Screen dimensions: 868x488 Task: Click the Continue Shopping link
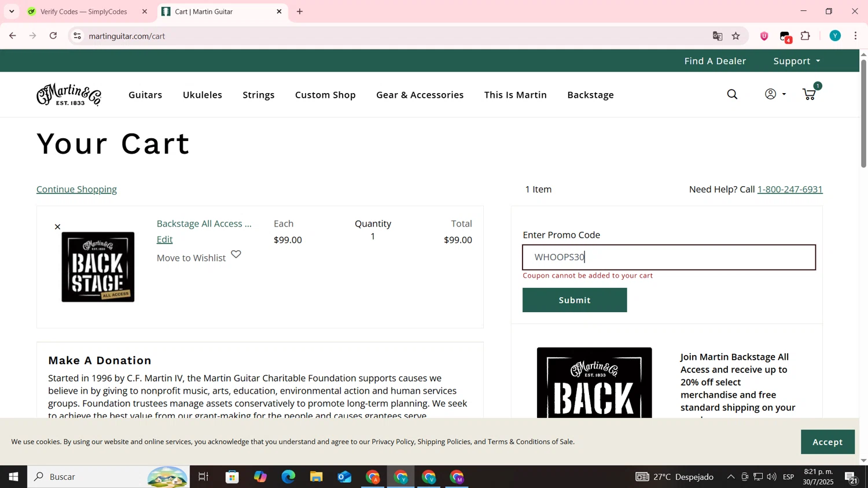[x=76, y=189]
